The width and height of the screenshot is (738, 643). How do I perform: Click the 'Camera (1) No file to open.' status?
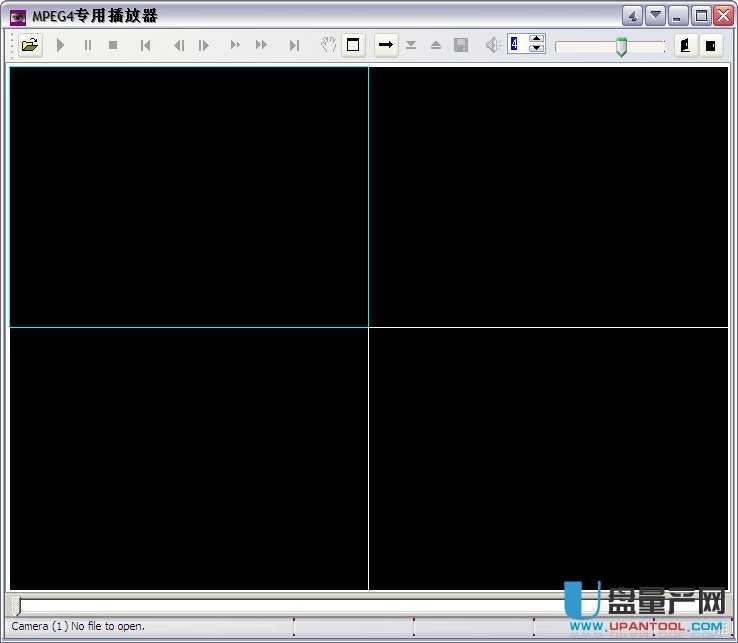coord(78,627)
